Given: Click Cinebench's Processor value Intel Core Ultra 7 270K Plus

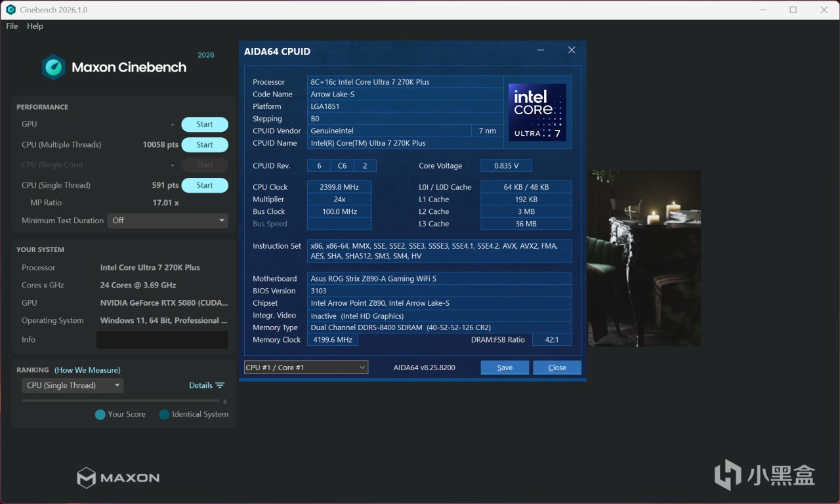Looking at the screenshot, I should 150,268.
